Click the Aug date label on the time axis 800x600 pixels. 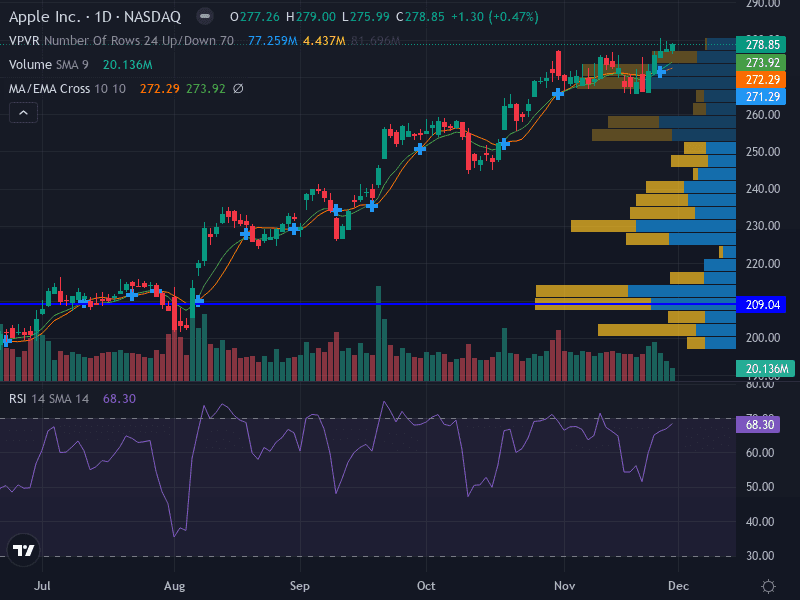click(x=174, y=586)
